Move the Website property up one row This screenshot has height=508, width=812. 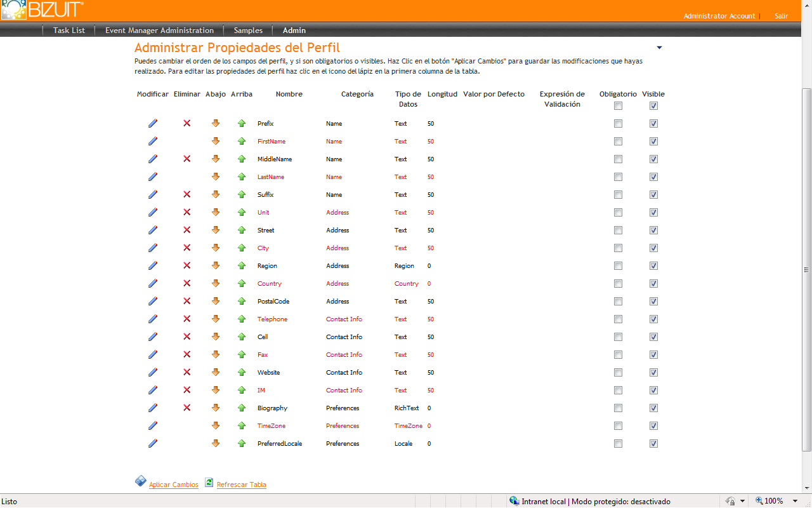(241, 373)
